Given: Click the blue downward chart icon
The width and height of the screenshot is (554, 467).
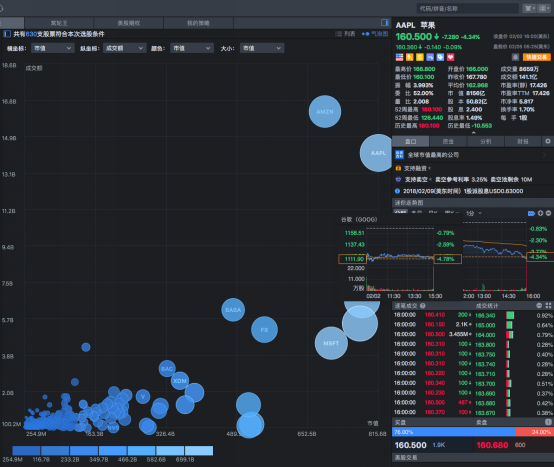Looking at the screenshot, I should pyautogui.click(x=430, y=57).
